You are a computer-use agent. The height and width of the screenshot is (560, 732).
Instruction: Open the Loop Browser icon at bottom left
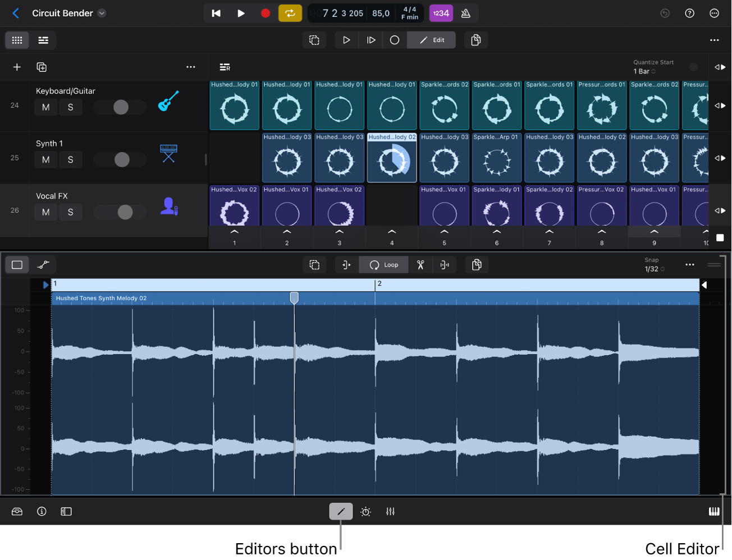click(16, 511)
